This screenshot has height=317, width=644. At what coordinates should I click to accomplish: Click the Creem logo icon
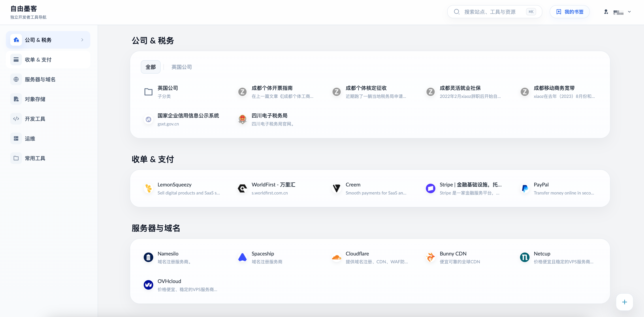[336, 188]
